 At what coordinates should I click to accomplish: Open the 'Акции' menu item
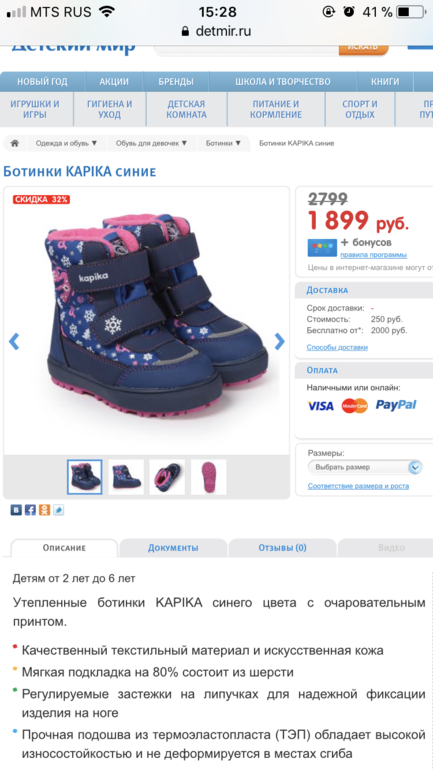[x=114, y=82]
